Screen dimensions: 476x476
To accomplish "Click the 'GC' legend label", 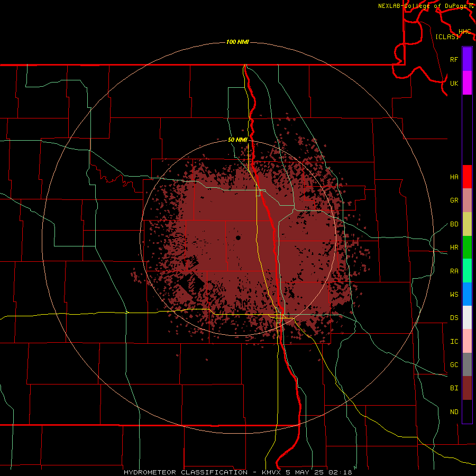I will pyautogui.click(x=454, y=365).
